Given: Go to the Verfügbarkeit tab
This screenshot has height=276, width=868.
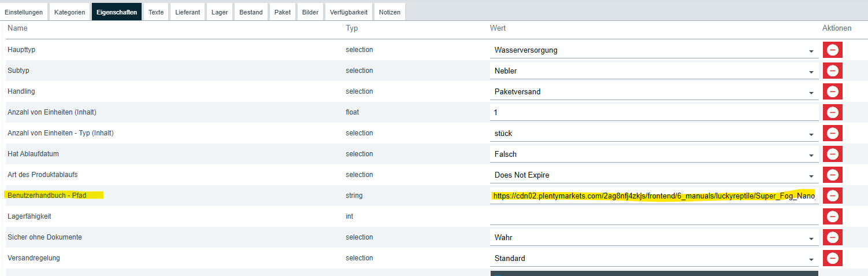Looking at the screenshot, I should coord(348,12).
